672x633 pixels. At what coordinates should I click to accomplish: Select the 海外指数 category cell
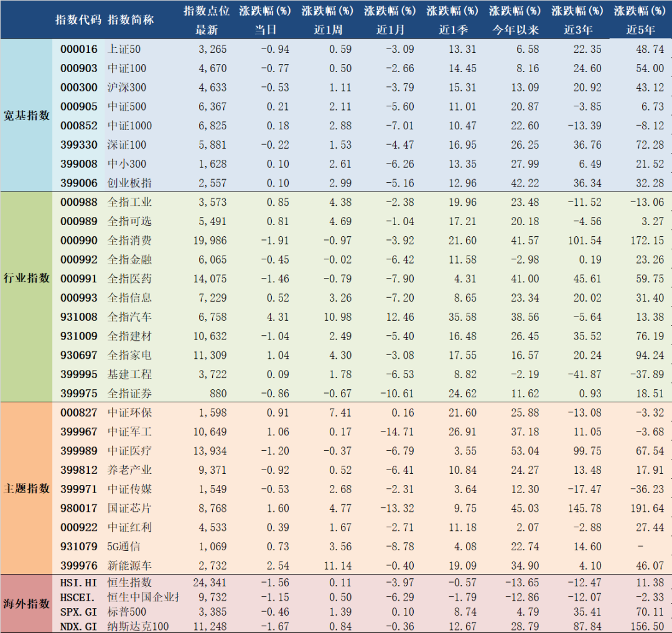(27, 604)
